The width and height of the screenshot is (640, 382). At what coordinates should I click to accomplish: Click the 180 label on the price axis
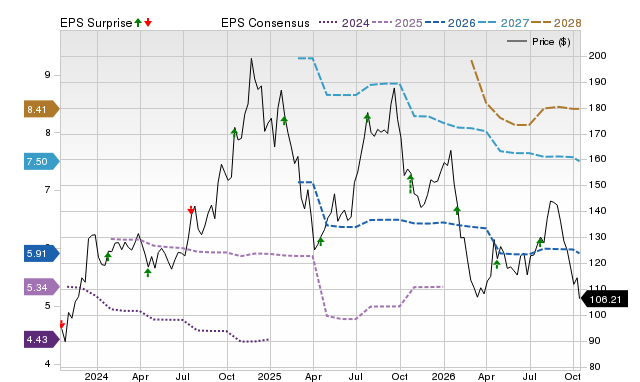click(x=597, y=108)
